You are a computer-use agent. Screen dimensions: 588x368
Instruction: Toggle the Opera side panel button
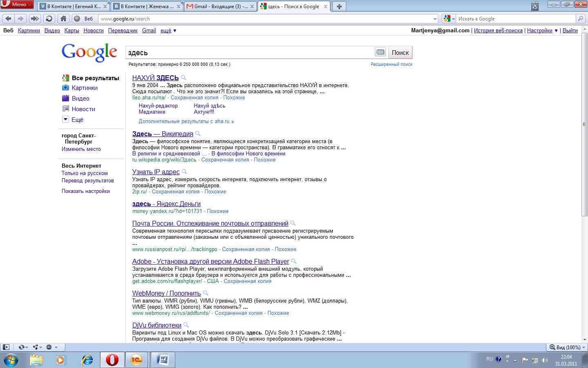coord(6,347)
